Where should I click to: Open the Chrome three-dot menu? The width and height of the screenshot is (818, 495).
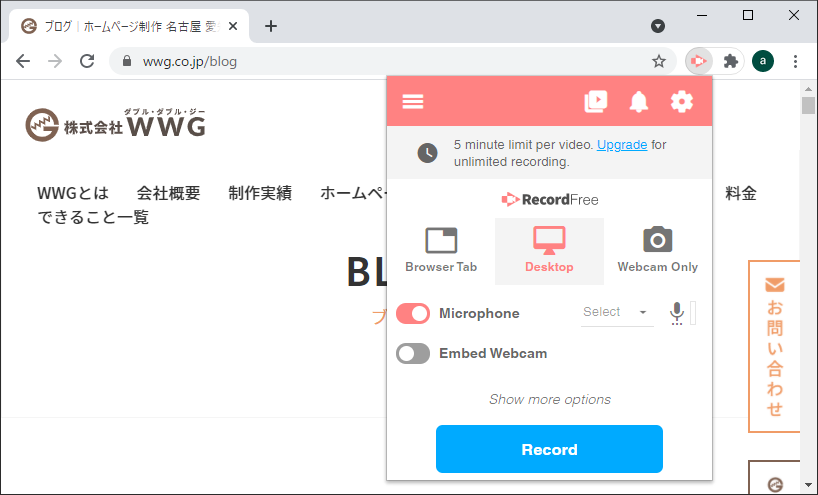click(x=795, y=61)
